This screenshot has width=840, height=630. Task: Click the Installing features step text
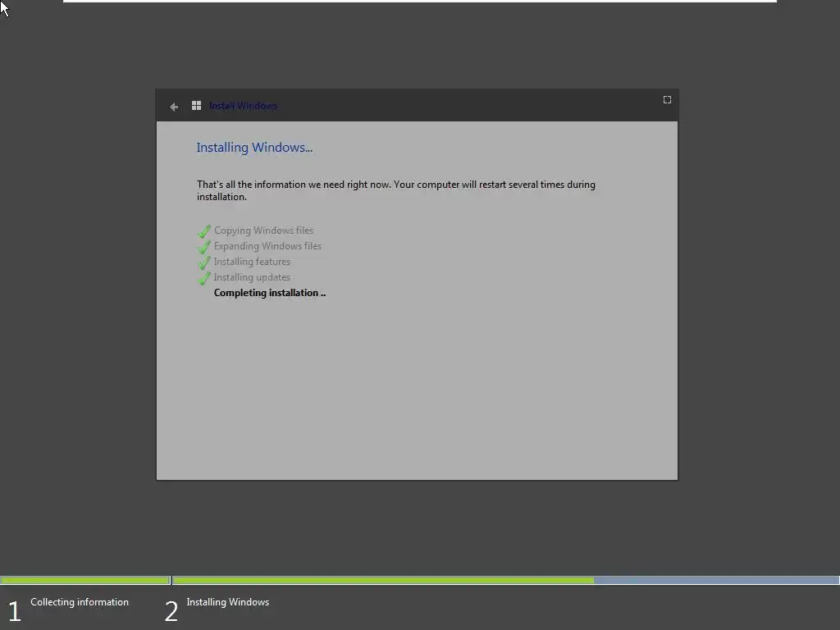pos(252,262)
